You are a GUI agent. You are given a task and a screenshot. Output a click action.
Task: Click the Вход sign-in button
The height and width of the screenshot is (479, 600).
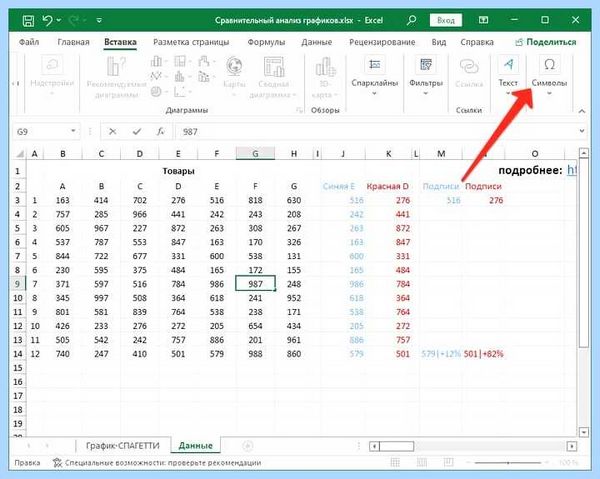click(x=446, y=20)
